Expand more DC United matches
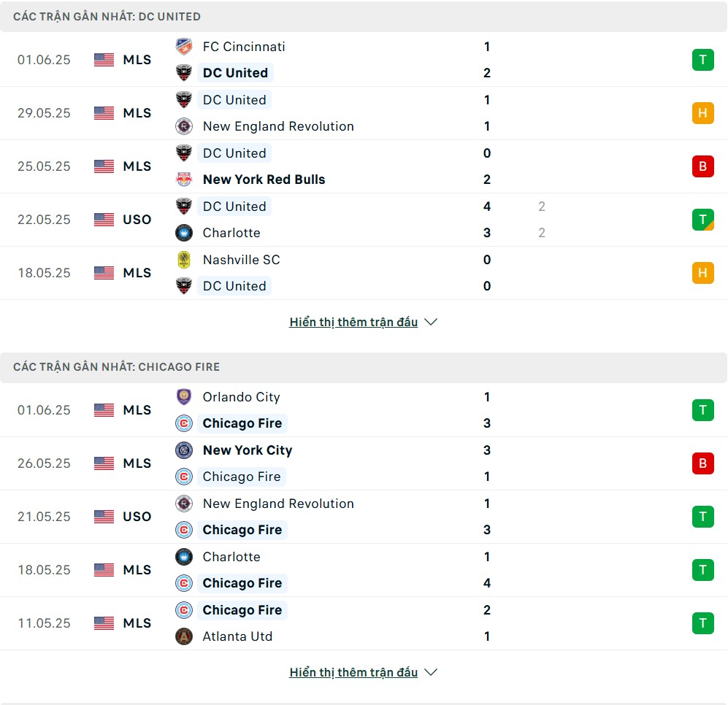Screen dimensions: 728x705 coord(363,322)
